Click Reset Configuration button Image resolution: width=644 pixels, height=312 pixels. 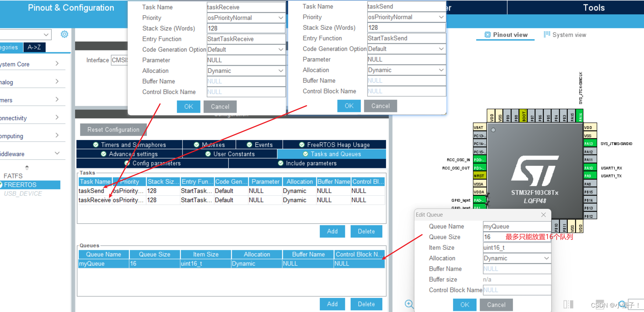point(113,130)
